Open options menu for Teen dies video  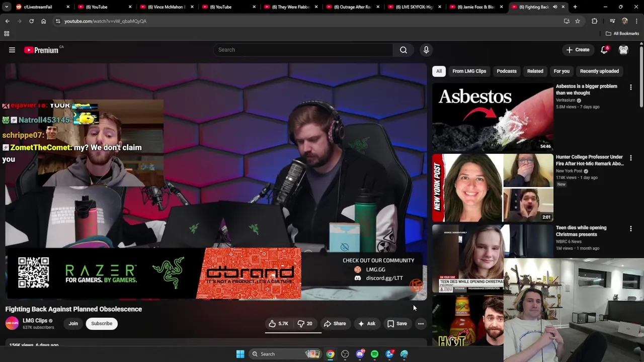(630, 229)
